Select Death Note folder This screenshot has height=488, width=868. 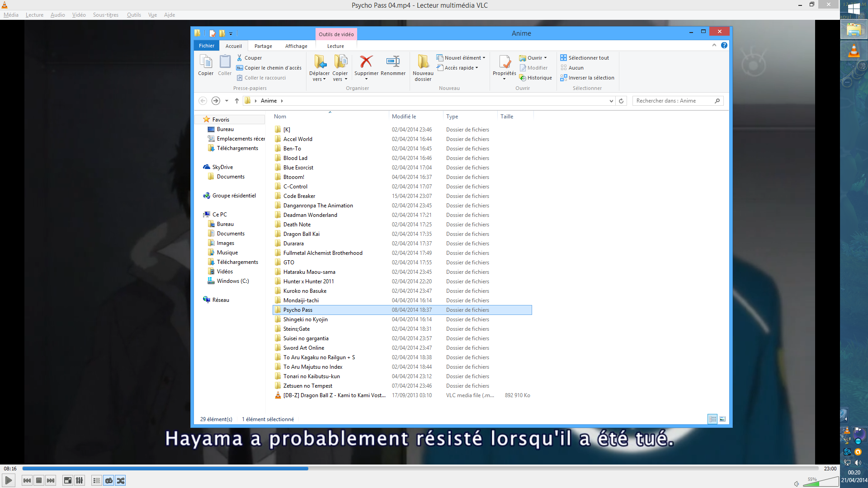[402, 225]
